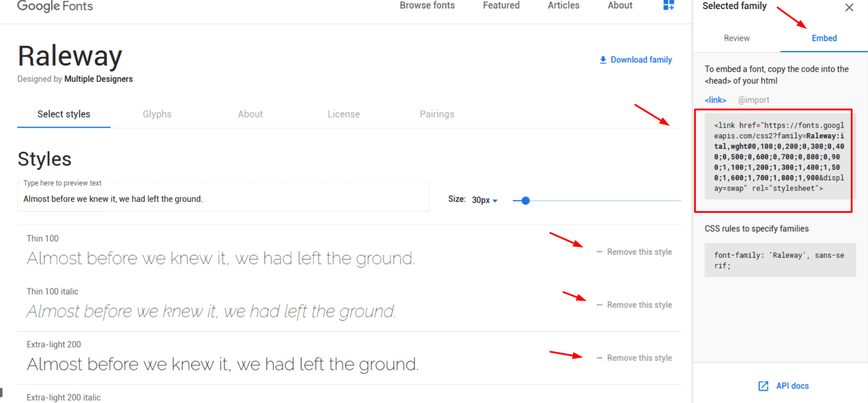
Task: Choose the @import embed option
Action: 754,100
